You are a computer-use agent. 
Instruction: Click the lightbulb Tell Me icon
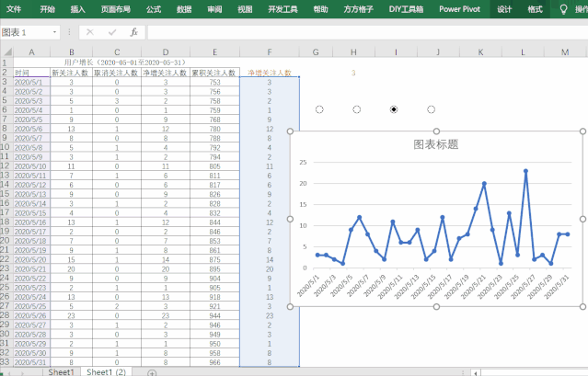click(563, 9)
